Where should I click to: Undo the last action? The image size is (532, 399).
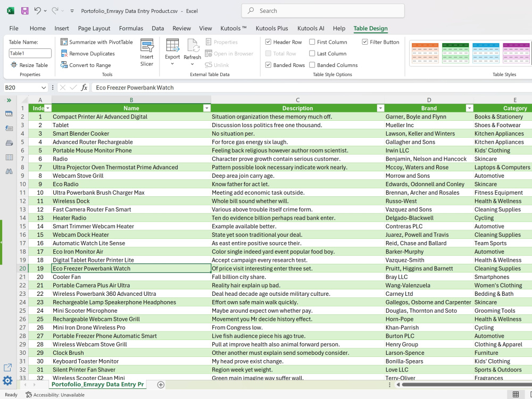[37, 11]
